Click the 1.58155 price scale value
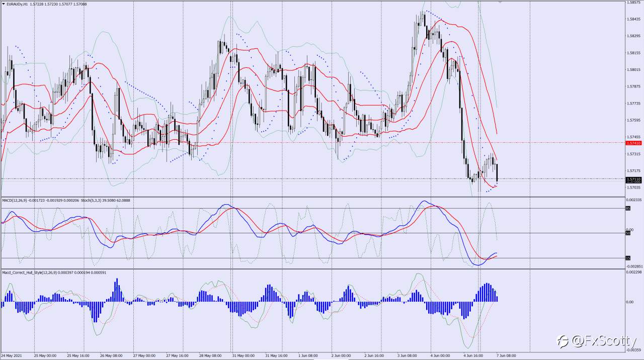The width and height of the screenshot is (644, 360). pos(633,53)
